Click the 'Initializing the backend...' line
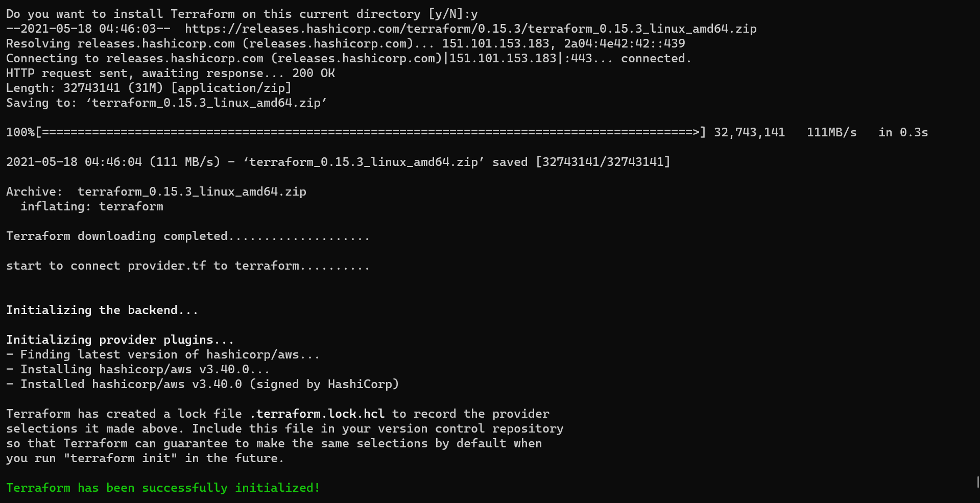This screenshot has width=980, height=503. 102,310
